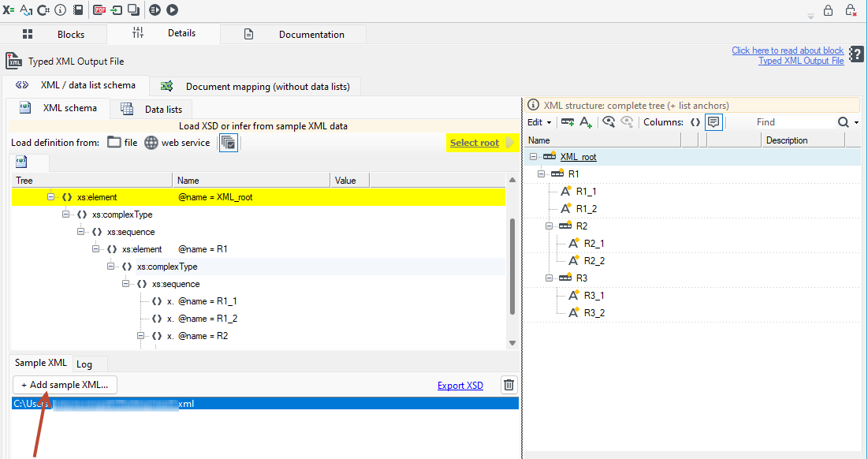Viewport: 868px width, 459px height.
Task: Toggle the description column comment button
Action: 713,122
